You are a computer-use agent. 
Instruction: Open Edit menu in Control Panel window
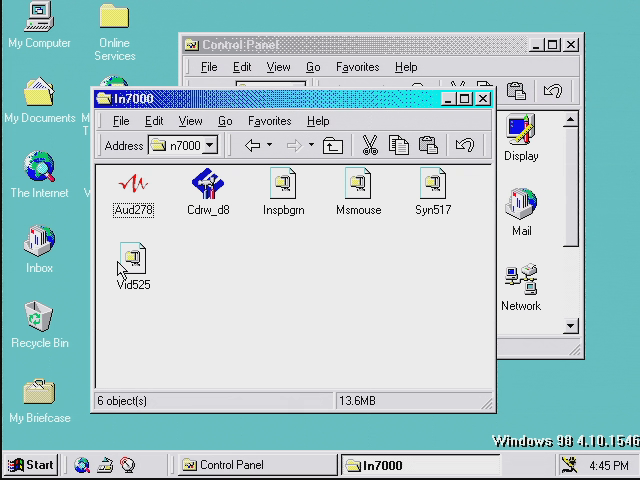242,67
